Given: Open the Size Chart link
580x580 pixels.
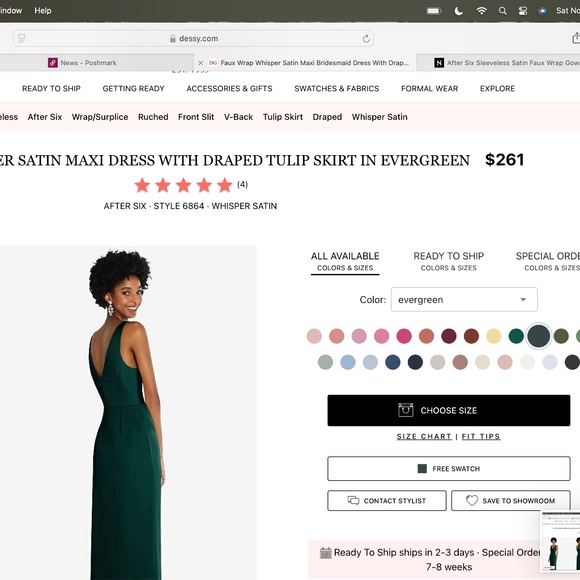Looking at the screenshot, I should tap(424, 436).
